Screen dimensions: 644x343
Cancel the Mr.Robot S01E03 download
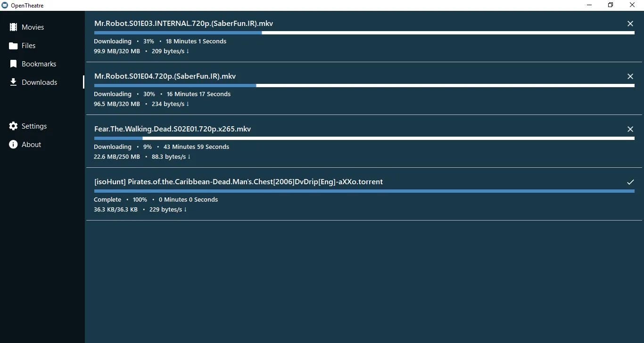630,23
